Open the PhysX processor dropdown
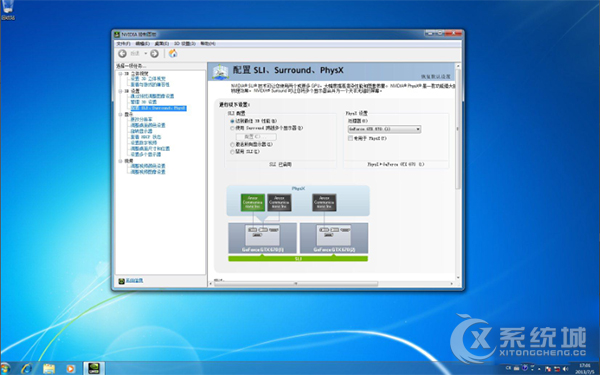The width and height of the screenshot is (600, 375). [x=384, y=129]
